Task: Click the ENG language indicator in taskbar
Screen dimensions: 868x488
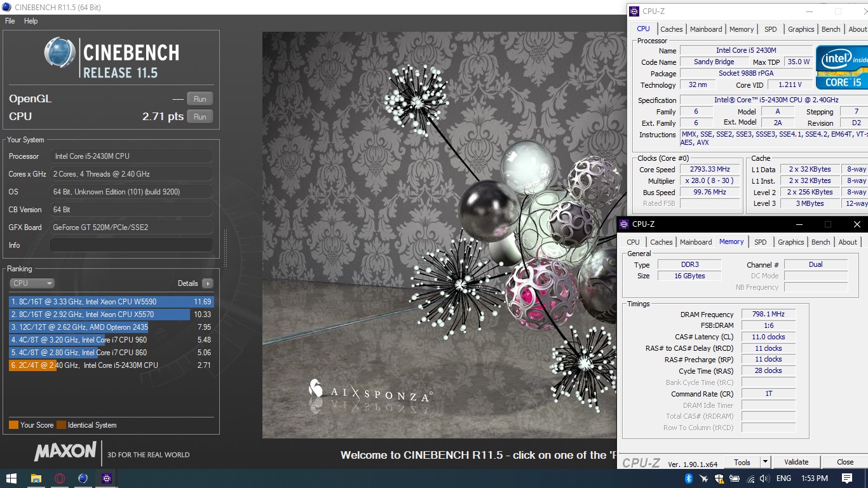Action: coord(784,478)
